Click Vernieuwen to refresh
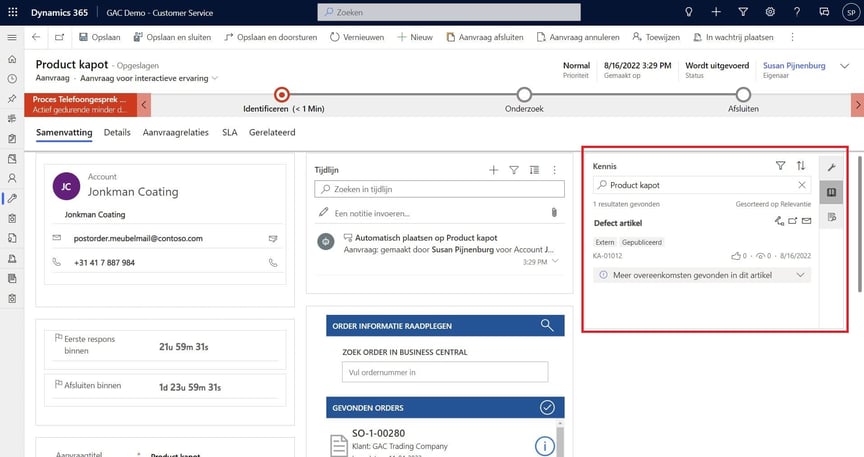The width and height of the screenshot is (864, 457). [x=357, y=37]
